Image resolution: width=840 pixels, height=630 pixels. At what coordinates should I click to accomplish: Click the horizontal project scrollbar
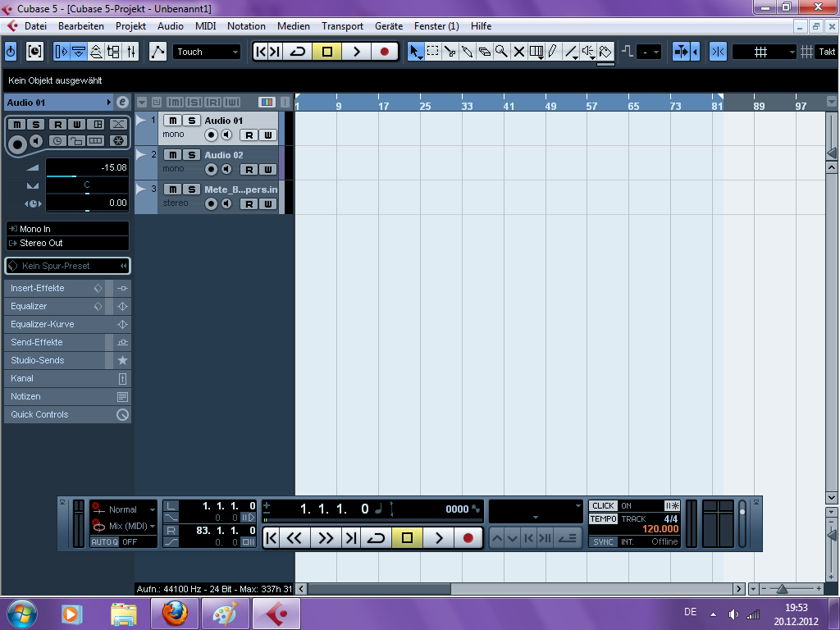379,589
